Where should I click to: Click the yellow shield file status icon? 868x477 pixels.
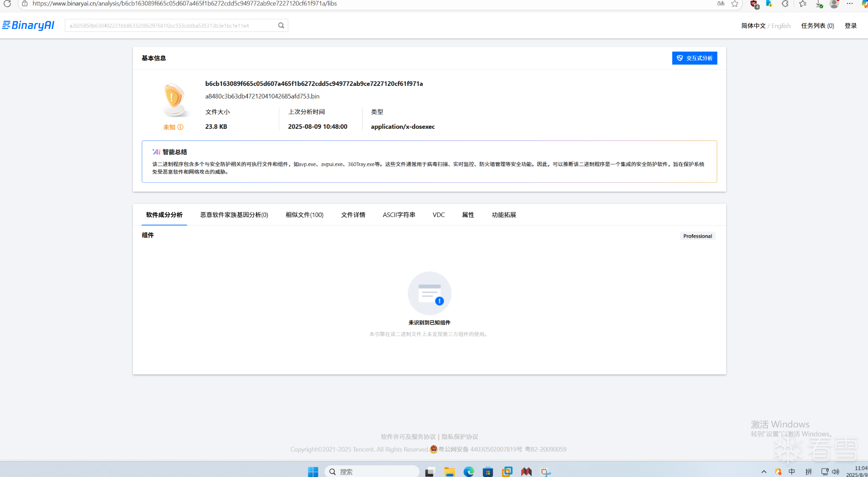174,99
